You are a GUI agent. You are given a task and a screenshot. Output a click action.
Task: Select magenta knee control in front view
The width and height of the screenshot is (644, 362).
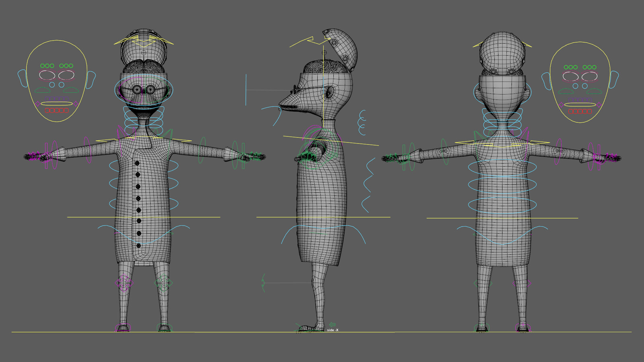click(124, 283)
